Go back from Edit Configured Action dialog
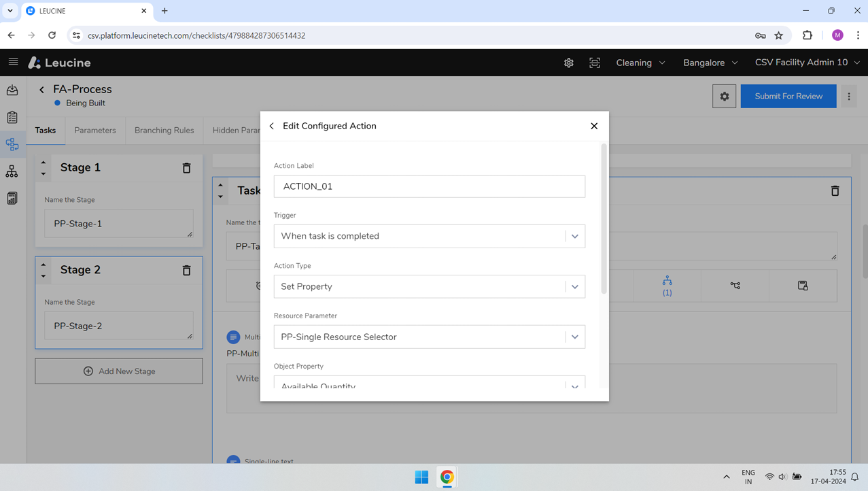 coord(272,126)
